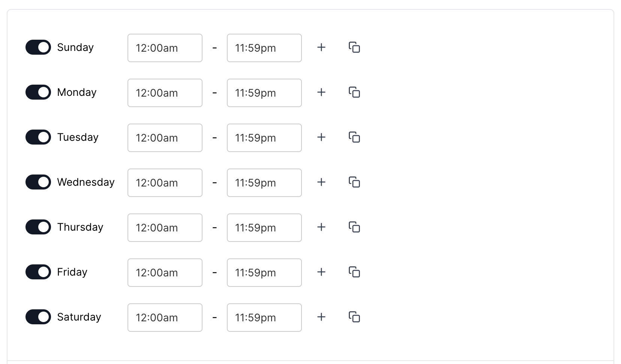The image size is (621, 364).
Task: Edit Monday's end time
Action: (264, 92)
